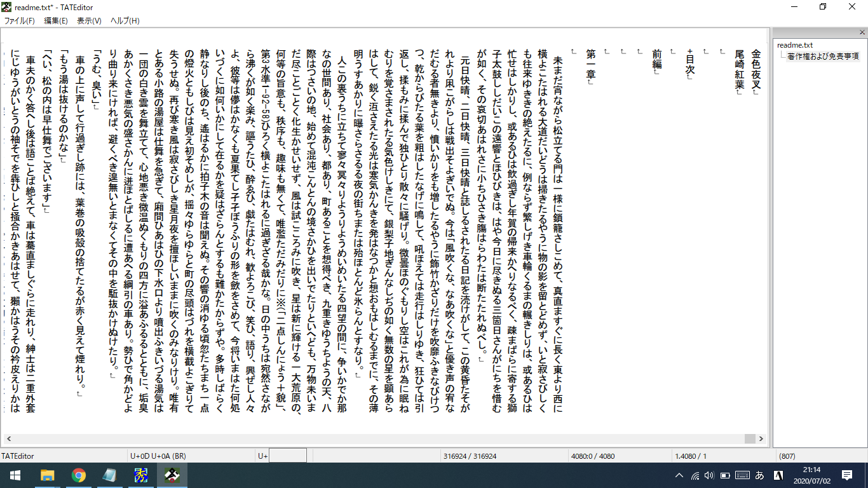868x488 pixels.
Task: Select readme.txt in the outline tree
Action: [x=794, y=45]
